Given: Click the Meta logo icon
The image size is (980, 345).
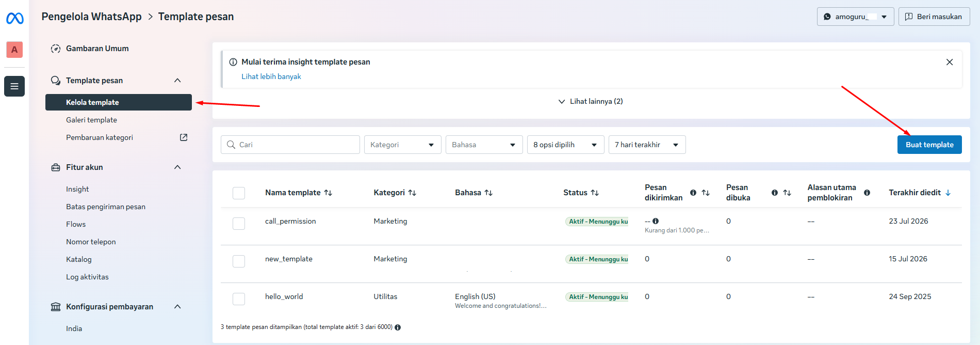Looking at the screenshot, I should pyautogui.click(x=14, y=19).
